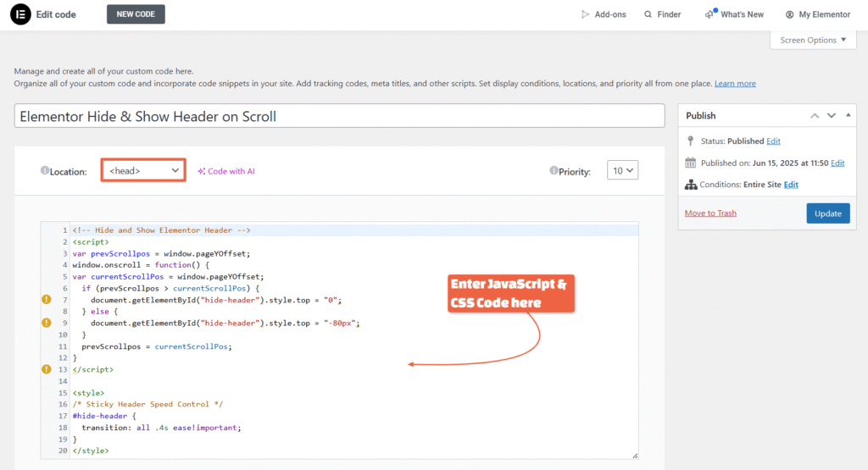Click the calendar icon by publish date
This screenshot has height=470, width=868.
(690, 163)
